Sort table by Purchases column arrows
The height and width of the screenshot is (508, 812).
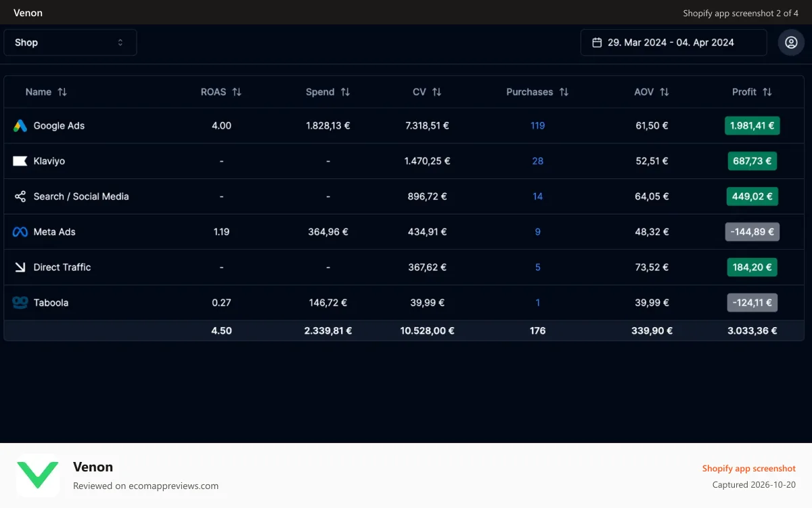[564, 92]
